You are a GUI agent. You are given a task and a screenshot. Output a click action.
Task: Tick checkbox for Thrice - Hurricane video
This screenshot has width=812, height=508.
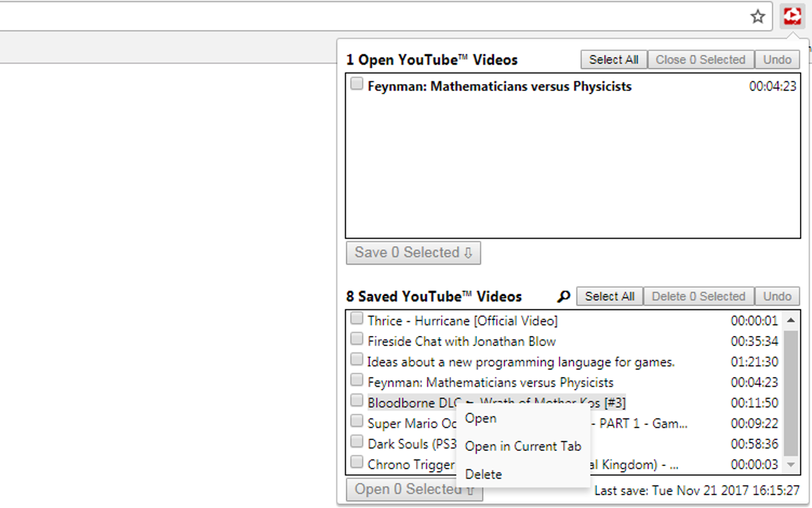point(357,318)
